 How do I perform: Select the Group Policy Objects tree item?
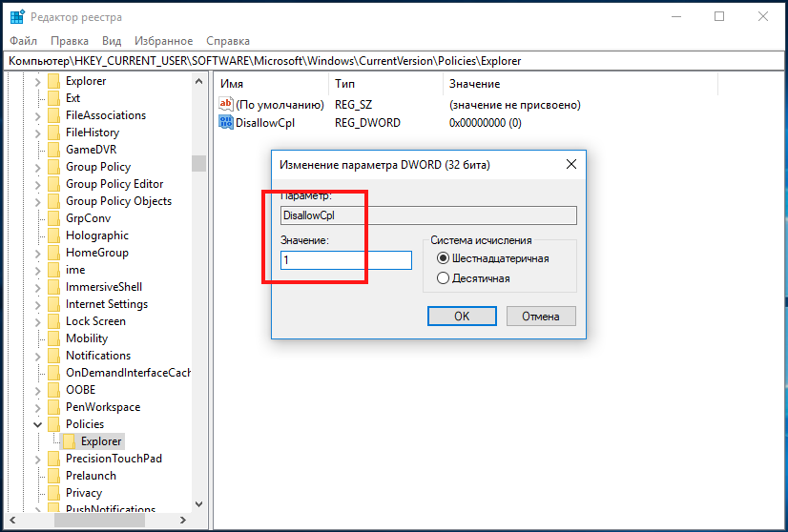click(x=118, y=201)
